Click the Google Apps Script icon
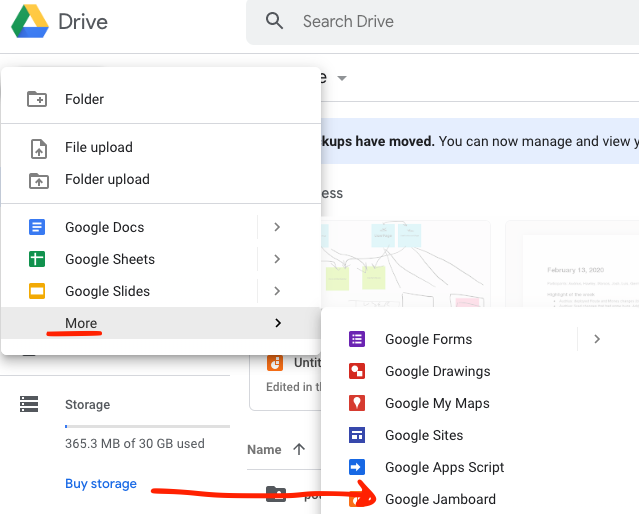639x514 pixels. 357,467
